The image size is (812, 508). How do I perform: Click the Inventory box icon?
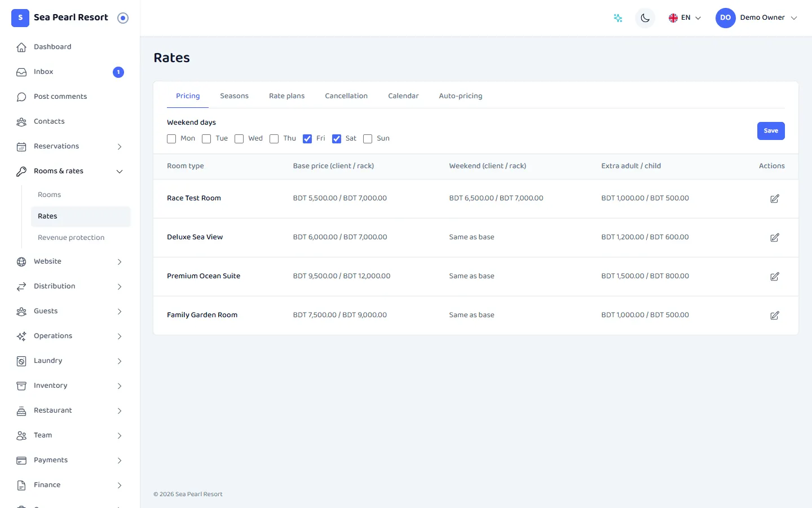pyautogui.click(x=21, y=386)
